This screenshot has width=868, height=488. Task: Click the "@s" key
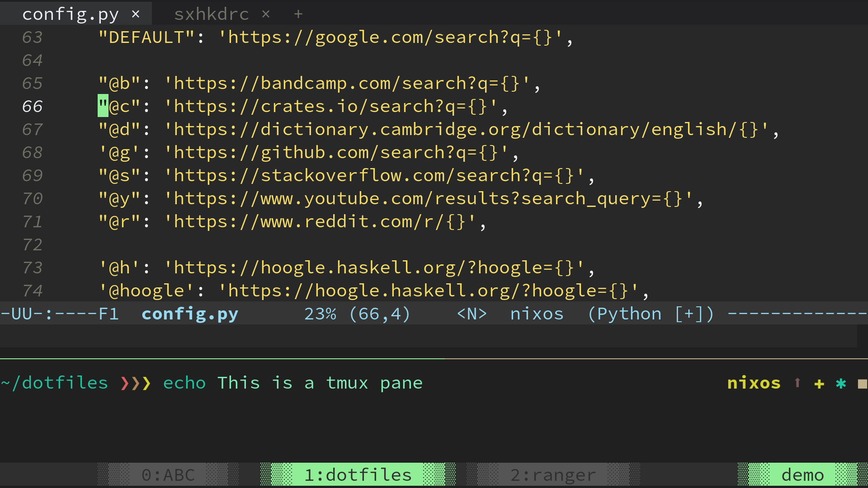coord(119,175)
